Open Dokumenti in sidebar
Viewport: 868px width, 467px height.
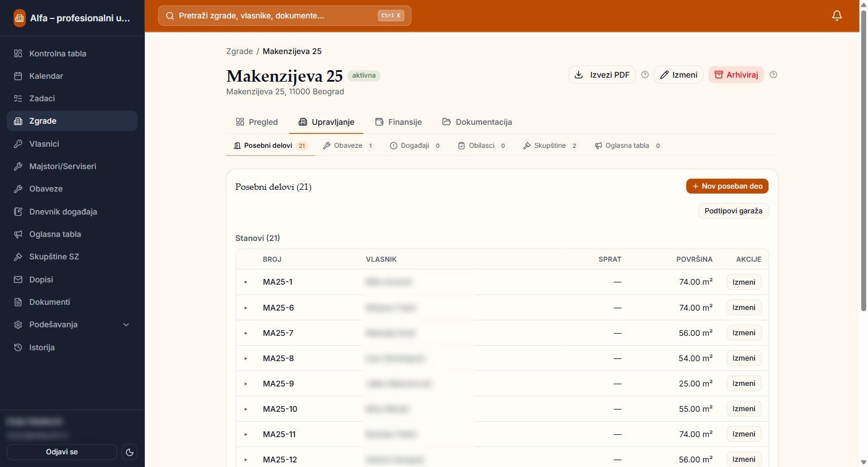click(72, 302)
